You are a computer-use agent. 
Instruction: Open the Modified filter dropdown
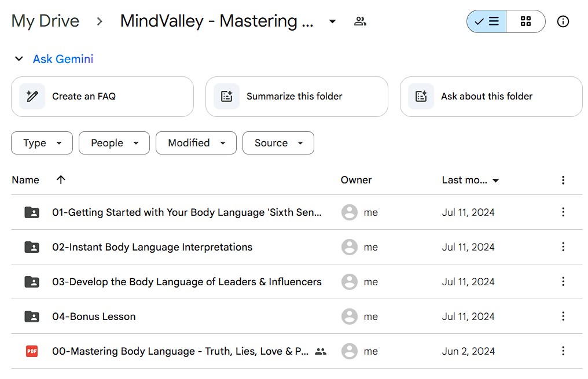coord(196,143)
